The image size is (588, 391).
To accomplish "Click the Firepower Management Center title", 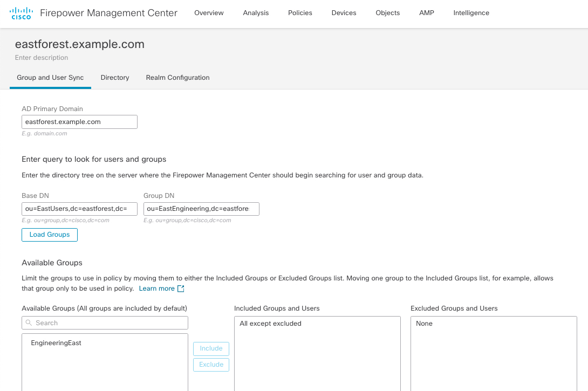I will 109,13.
